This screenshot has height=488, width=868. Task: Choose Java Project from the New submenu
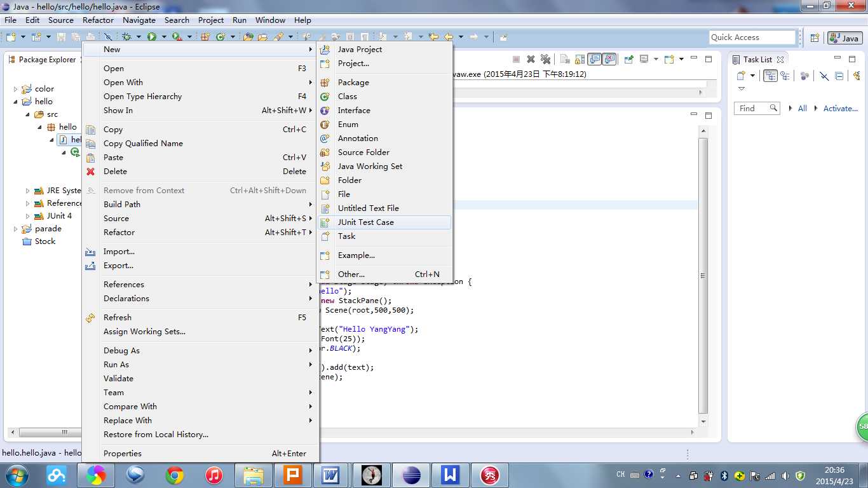[x=385, y=49]
